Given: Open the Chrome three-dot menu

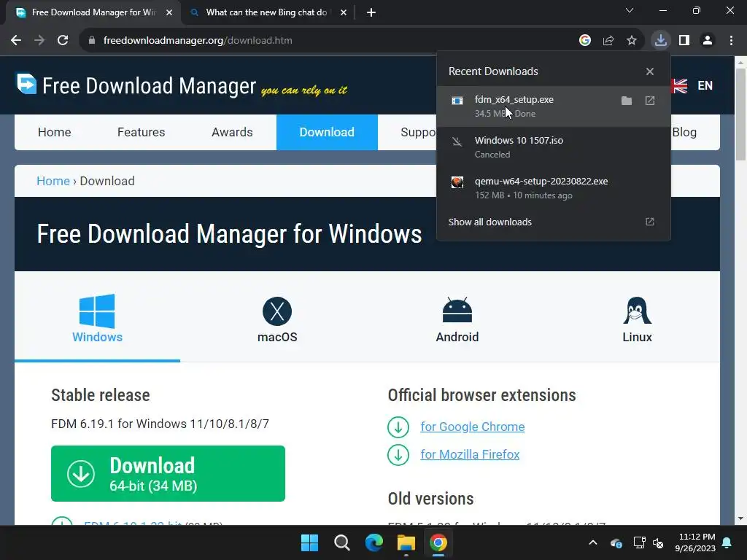Looking at the screenshot, I should tap(731, 41).
